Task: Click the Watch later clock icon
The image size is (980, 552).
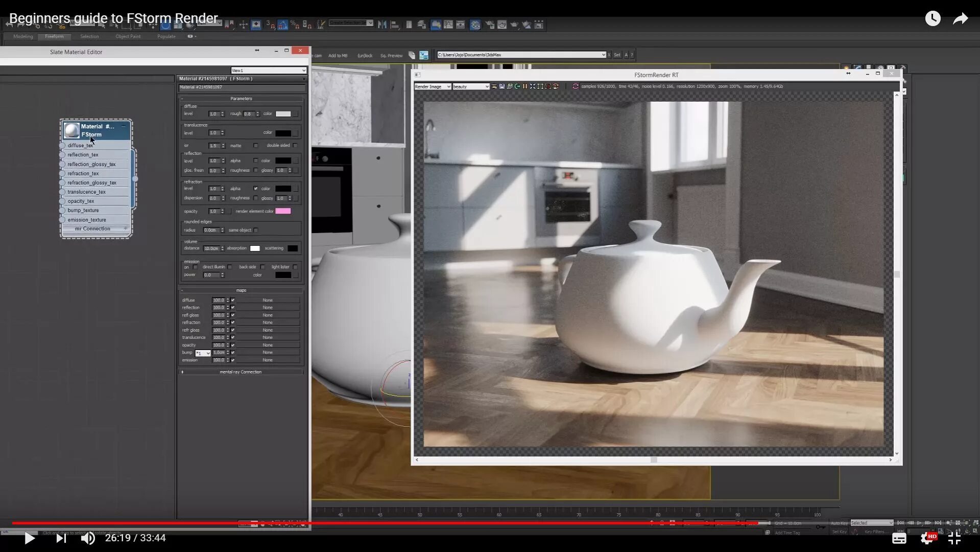Action: (933, 19)
